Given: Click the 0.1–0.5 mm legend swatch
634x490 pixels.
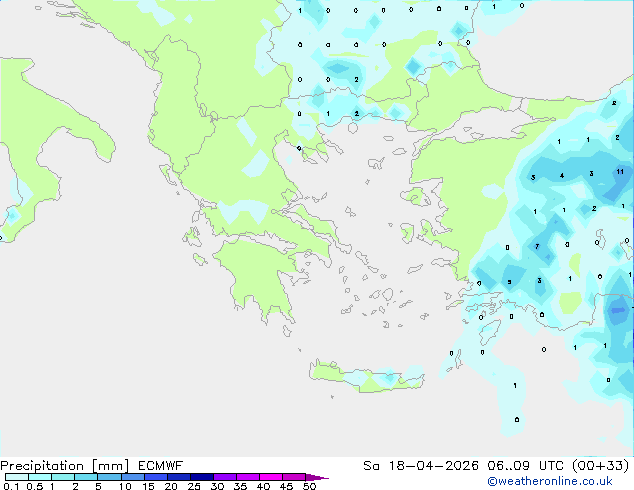Looking at the screenshot, I should point(17,477).
